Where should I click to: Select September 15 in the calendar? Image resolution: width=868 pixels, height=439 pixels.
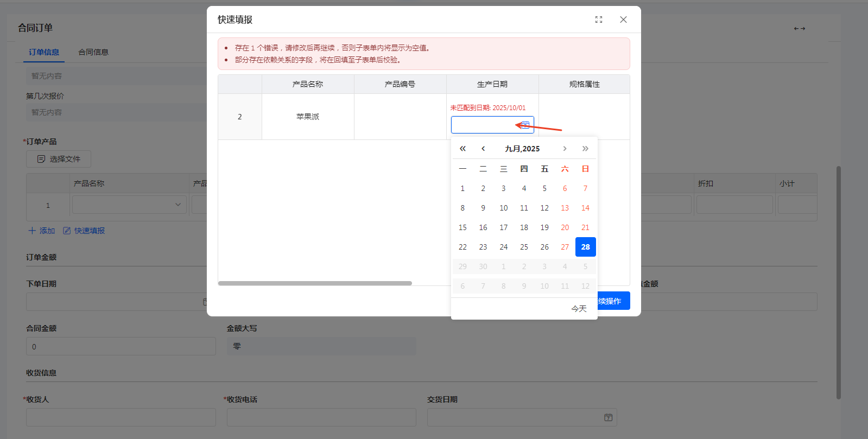click(462, 227)
